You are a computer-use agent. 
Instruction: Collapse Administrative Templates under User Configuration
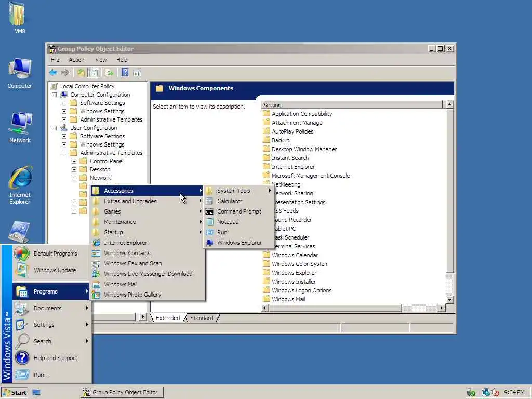(x=64, y=153)
